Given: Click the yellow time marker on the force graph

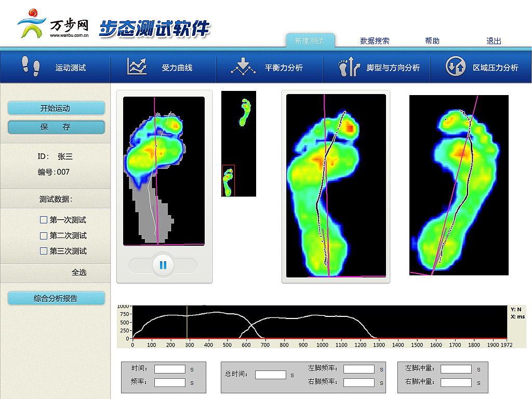Looking at the screenshot, I should pyautogui.click(x=187, y=322).
